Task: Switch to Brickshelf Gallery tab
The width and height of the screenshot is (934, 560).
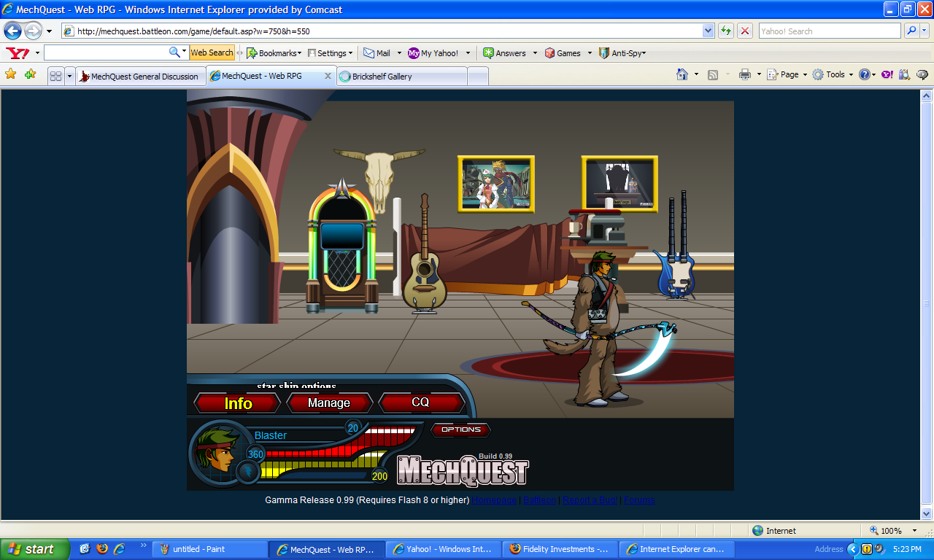Action: (402, 76)
